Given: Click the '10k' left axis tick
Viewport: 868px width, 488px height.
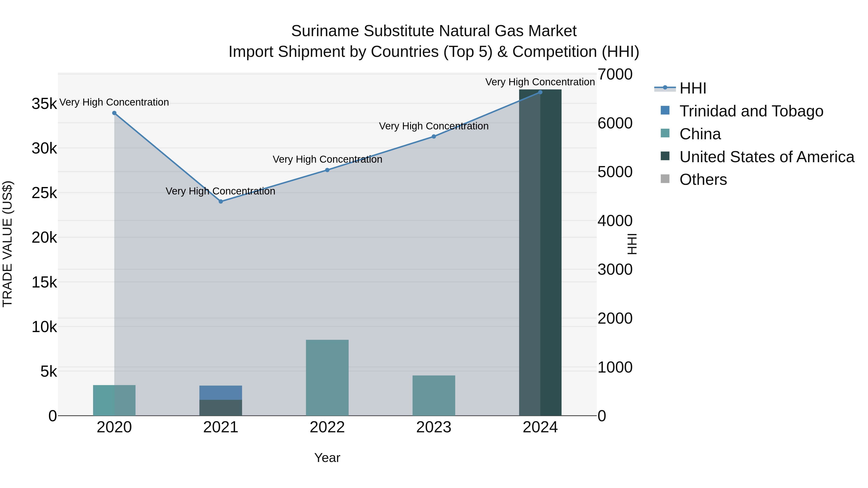Looking at the screenshot, I should click(x=44, y=327).
